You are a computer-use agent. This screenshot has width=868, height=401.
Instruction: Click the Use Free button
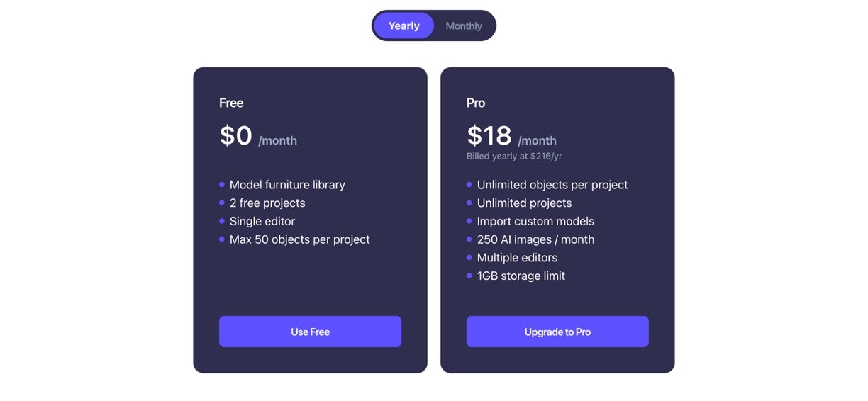coord(310,332)
